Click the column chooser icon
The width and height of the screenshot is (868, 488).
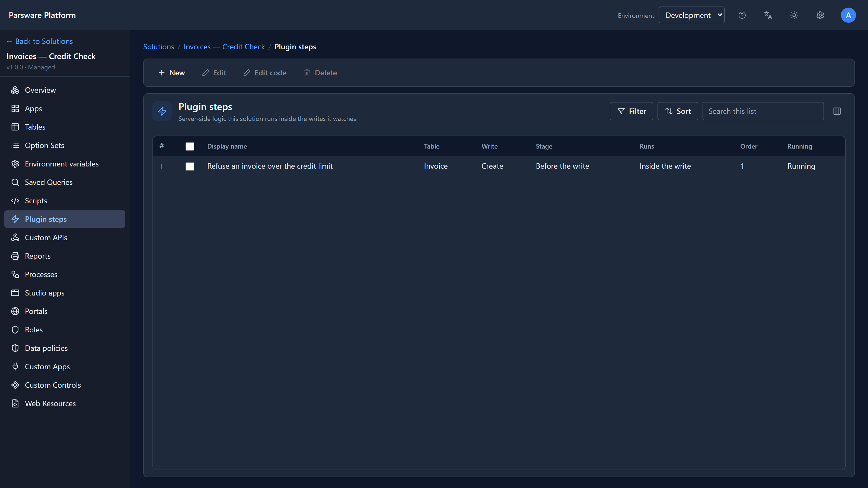pyautogui.click(x=837, y=111)
